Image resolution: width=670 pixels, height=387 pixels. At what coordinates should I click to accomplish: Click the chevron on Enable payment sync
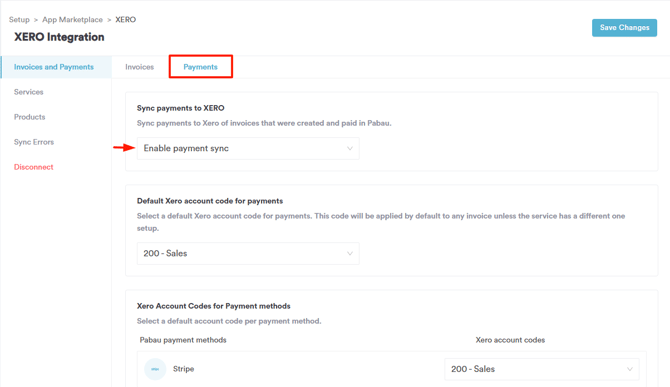(350, 149)
